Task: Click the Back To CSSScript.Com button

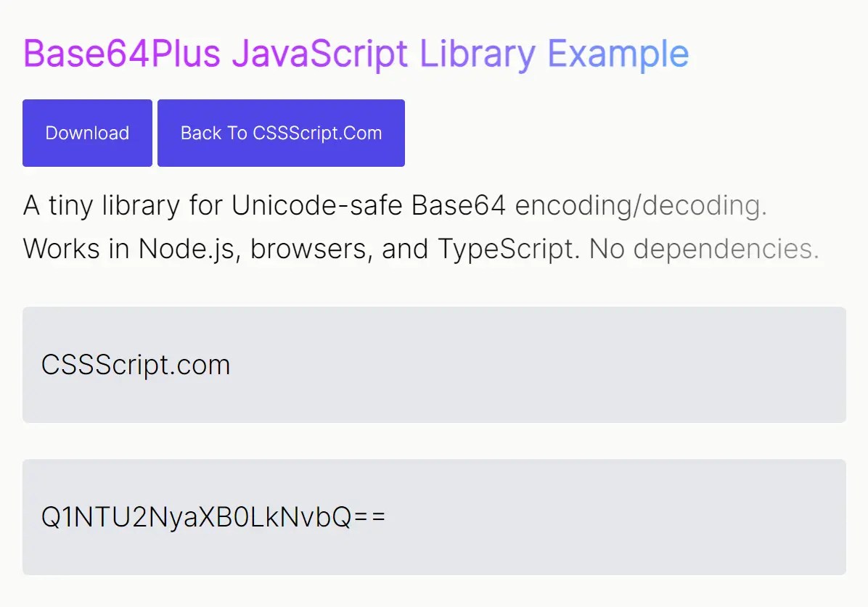Action: point(282,133)
